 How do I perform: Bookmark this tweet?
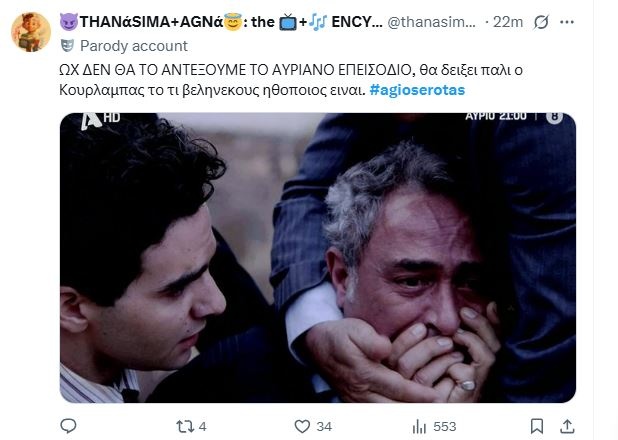point(537,426)
